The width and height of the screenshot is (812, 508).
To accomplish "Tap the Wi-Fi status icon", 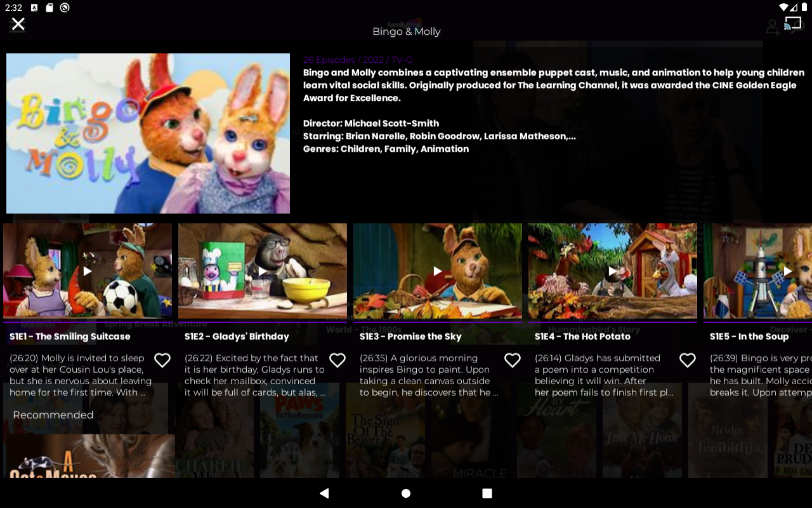I will tap(784, 8).
